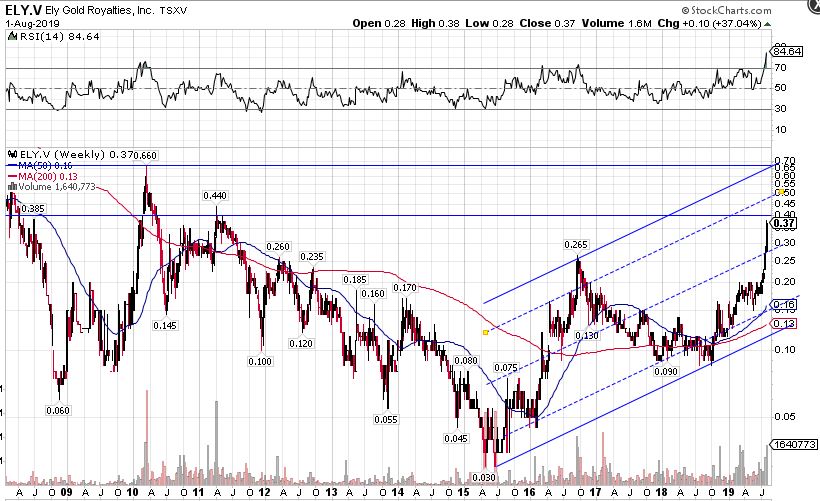The image size is (820, 501).
Task: Click the MA(200) 0.13 legend entry
Action: coord(42,176)
